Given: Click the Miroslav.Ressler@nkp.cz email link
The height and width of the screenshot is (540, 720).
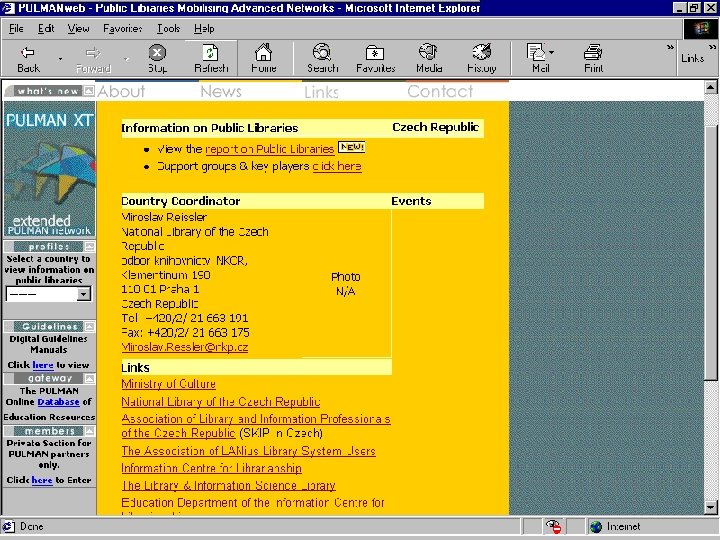Looking at the screenshot, I should point(185,347).
